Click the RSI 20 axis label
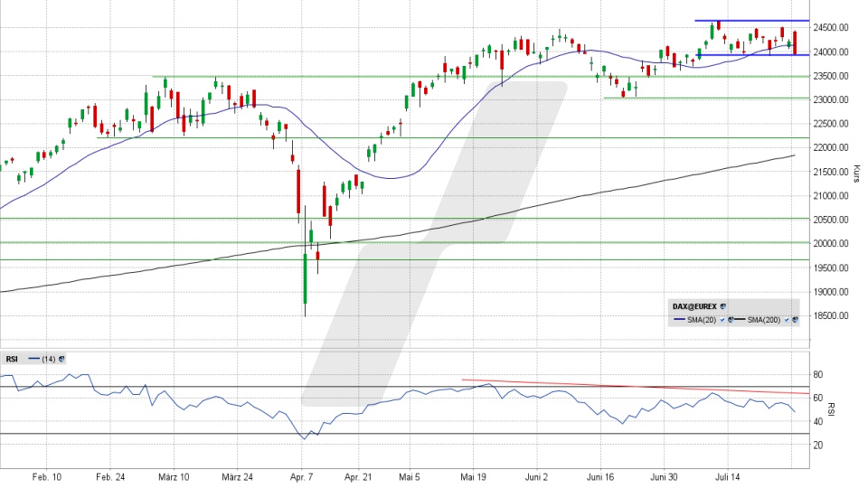 click(x=818, y=445)
